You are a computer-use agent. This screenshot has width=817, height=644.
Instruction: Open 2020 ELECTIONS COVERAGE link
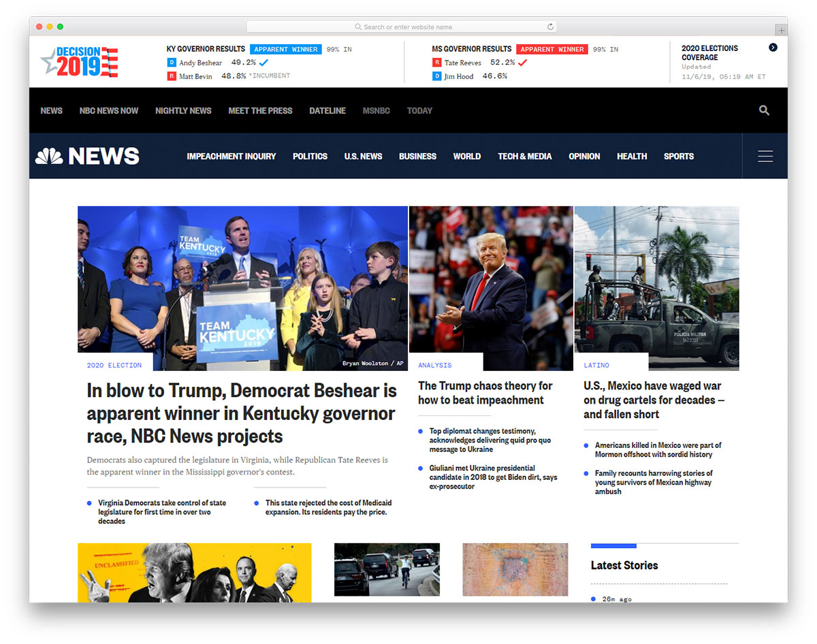tap(709, 52)
